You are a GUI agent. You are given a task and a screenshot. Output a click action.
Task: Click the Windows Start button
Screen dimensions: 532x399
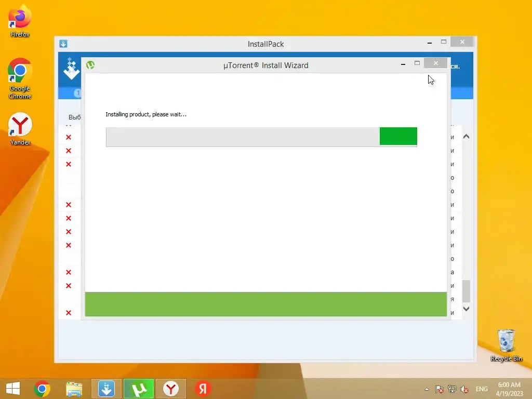13,389
